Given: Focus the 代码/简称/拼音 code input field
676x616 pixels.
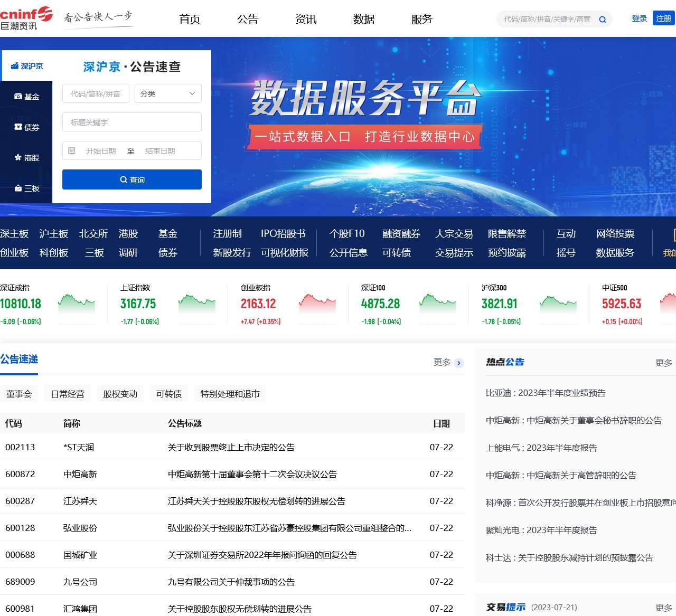Looking at the screenshot, I should click(x=96, y=93).
